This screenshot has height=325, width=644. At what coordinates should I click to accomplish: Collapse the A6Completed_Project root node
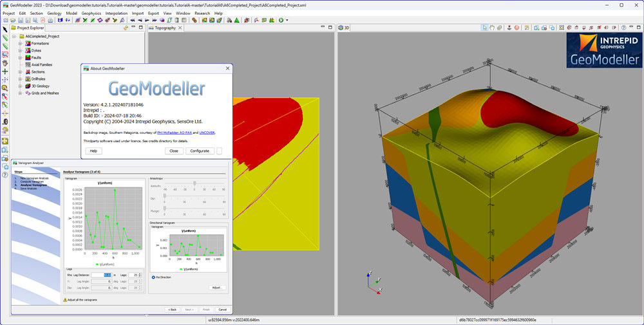(14, 36)
